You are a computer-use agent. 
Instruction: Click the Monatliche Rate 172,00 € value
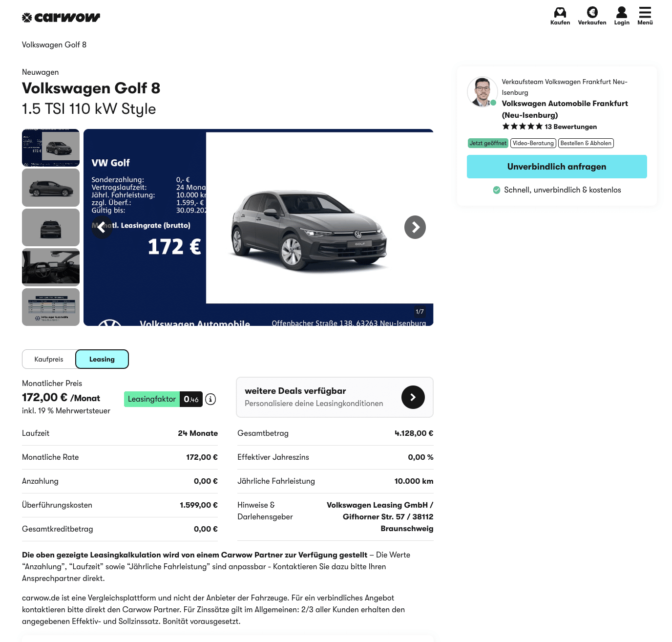[x=202, y=457]
